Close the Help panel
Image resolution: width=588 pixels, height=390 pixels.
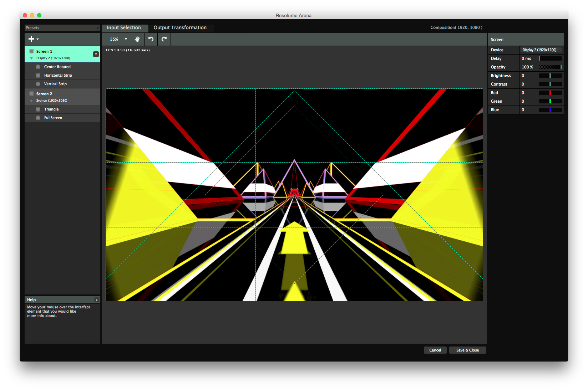coord(96,300)
